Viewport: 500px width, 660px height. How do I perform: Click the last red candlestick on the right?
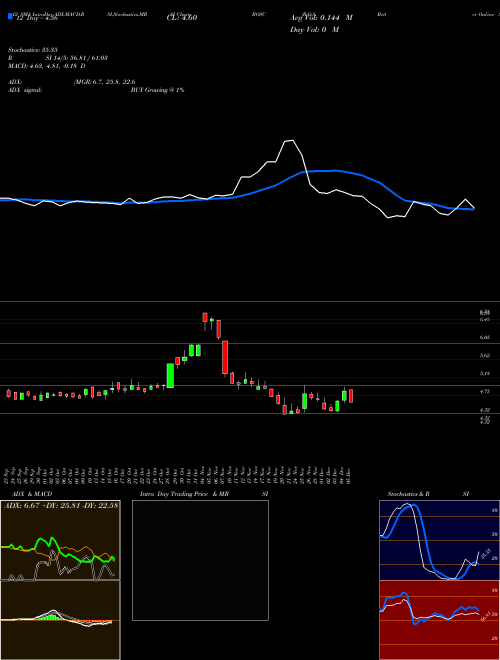pyautogui.click(x=351, y=396)
